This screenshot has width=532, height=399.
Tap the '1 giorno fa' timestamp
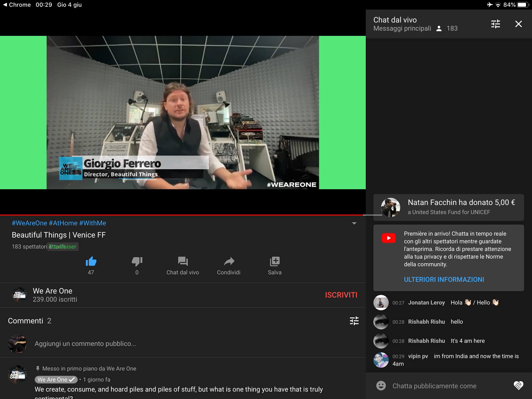click(97, 380)
